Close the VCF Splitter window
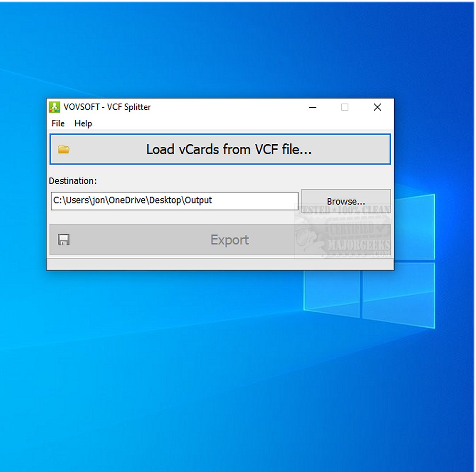The width and height of the screenshot is (476, 472). pos(377,107)
